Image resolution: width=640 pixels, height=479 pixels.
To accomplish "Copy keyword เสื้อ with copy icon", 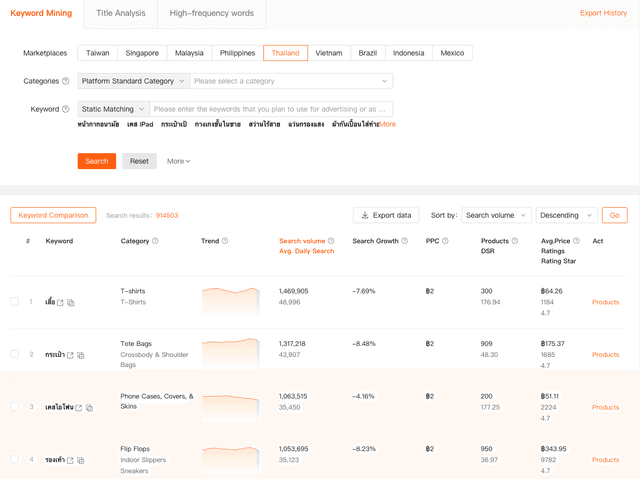I will (x=71, y=303).
